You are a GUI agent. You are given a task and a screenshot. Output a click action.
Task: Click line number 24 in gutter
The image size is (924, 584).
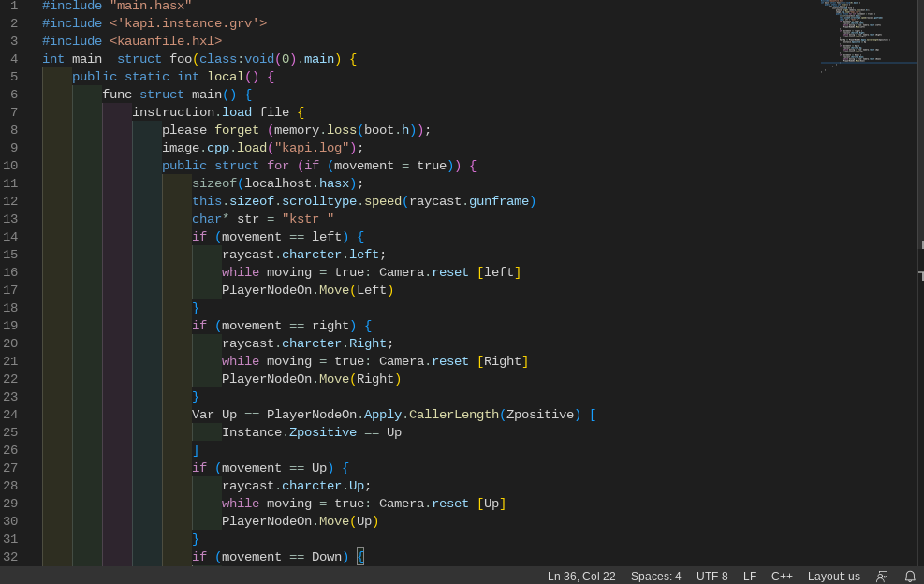tap(10, 415)
